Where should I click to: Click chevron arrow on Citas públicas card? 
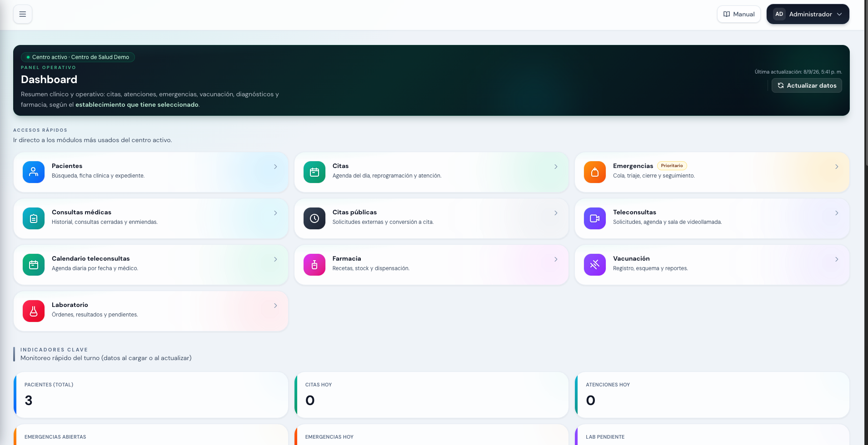coord(556,213)
